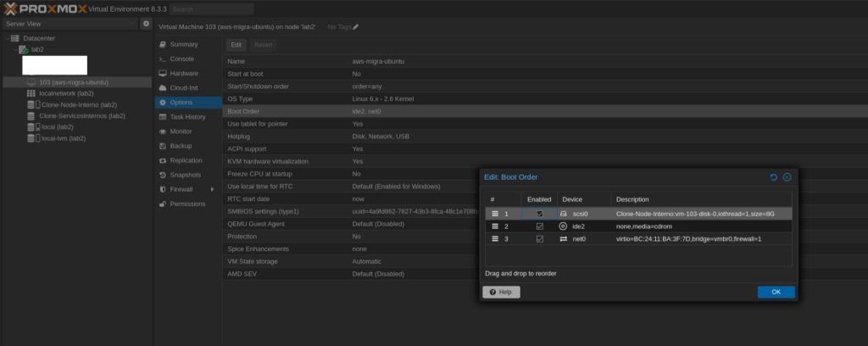
Task: Click the pencil icon next to No Tags
Action: coord(356,27)
